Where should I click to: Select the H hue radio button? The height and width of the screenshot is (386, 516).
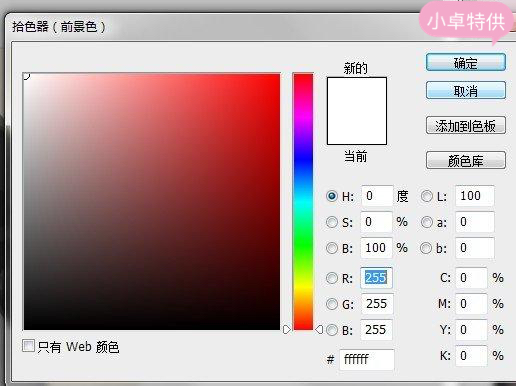(x=332, y=196)
